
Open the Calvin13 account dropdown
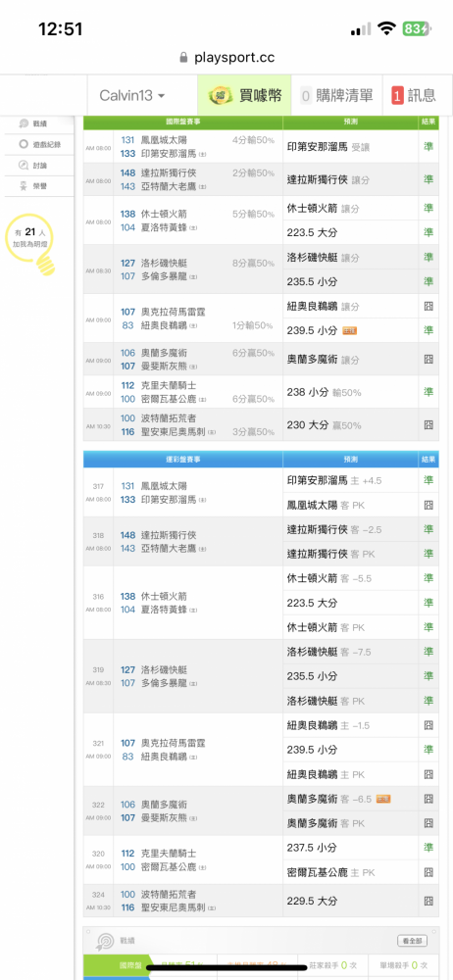(132, 96)
